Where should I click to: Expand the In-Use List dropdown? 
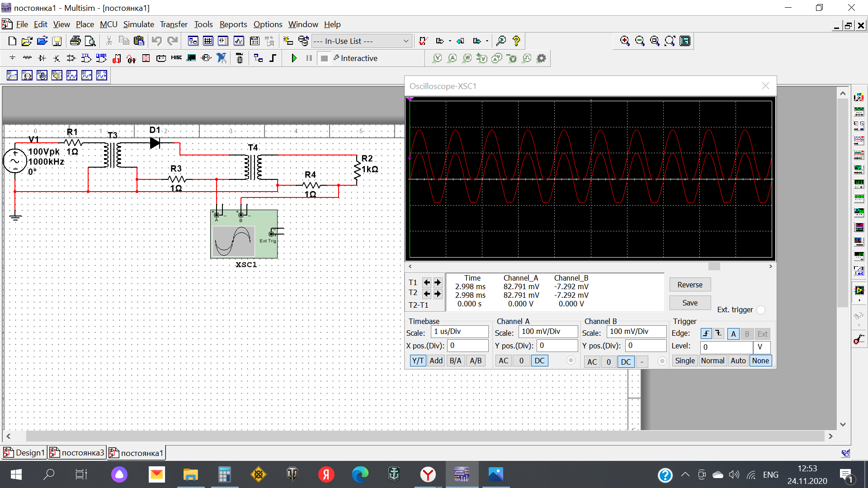point(406,41)
